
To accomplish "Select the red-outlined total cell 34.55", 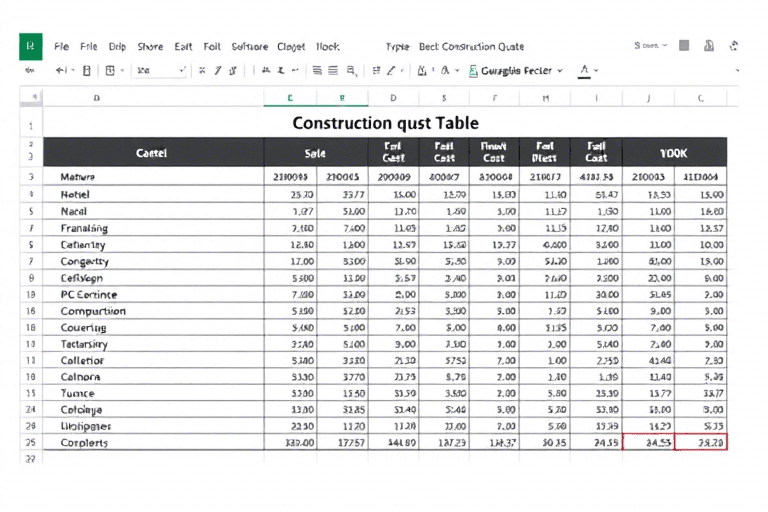I will coord(648,442).
